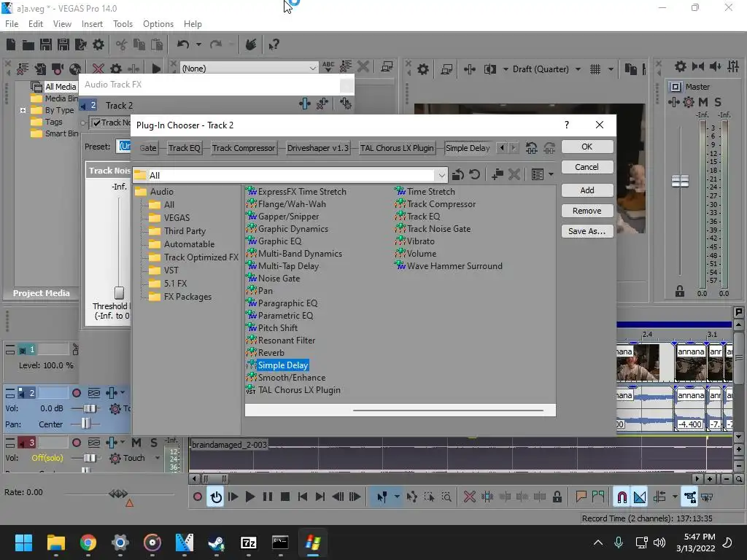Click the Open project folder icon

coord(28,44)
